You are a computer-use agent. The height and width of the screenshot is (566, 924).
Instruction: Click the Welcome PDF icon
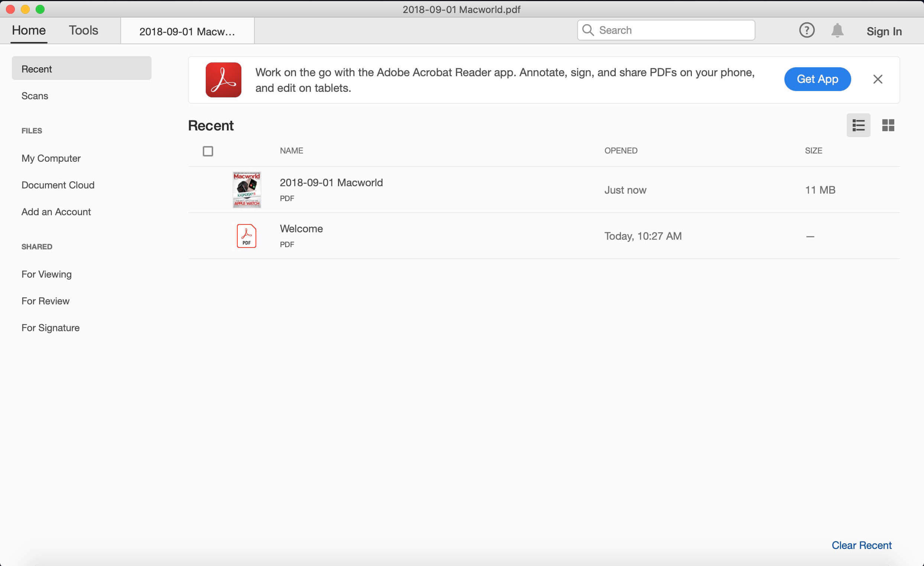tap(246, 236)
